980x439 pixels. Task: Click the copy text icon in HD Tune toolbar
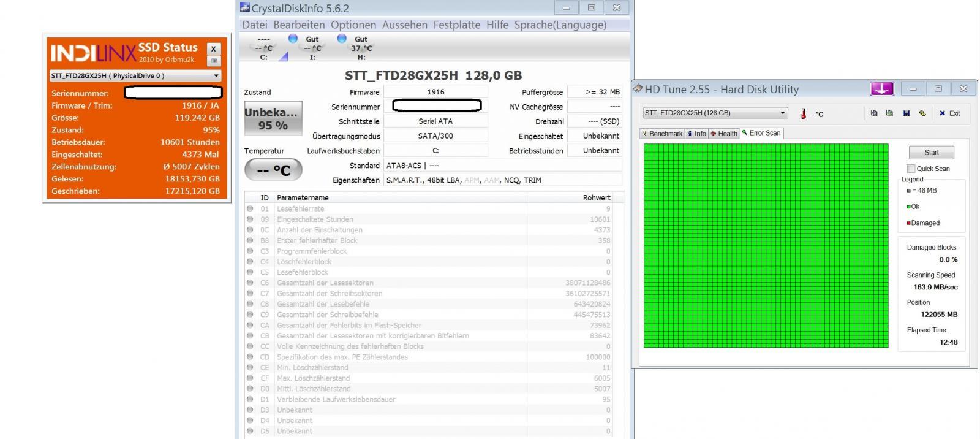pos(874,113)
